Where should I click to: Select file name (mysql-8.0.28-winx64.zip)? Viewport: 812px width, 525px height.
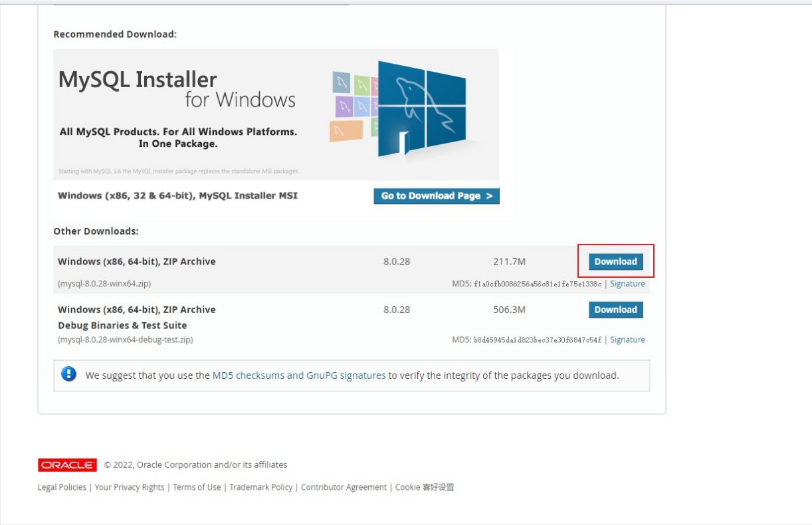[x=104, y=284]
